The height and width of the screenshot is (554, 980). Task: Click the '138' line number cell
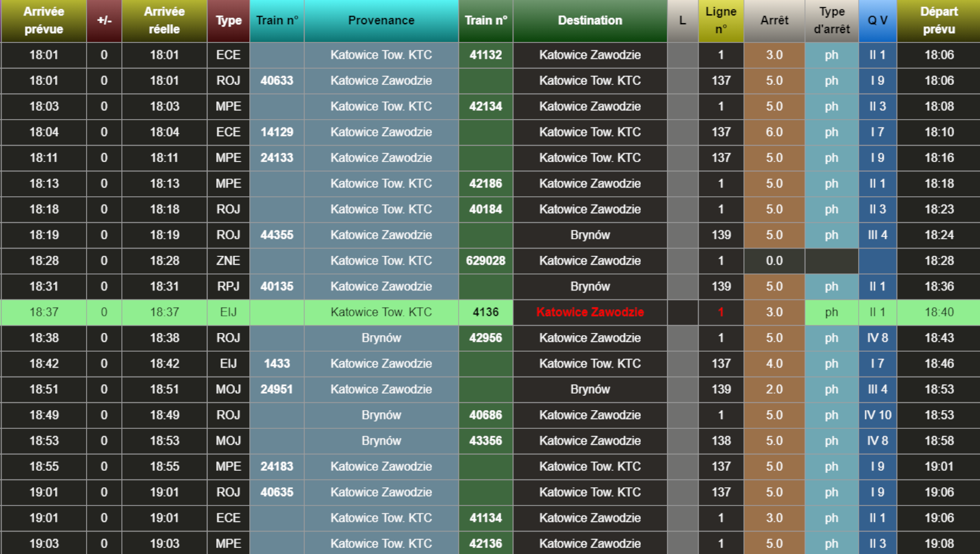click(x=721, y=441)
